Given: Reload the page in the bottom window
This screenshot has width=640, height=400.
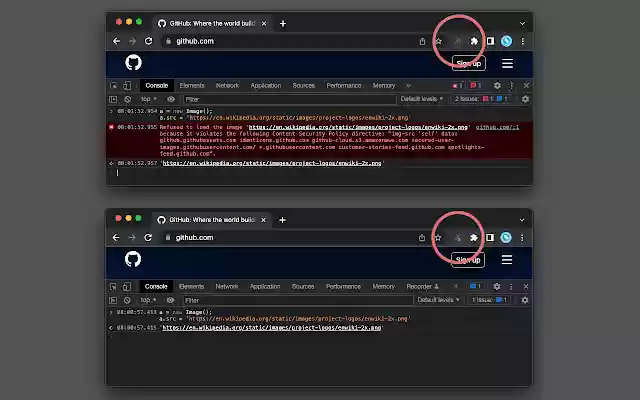Looking at the screenshot, I should (x=148, y=238).
